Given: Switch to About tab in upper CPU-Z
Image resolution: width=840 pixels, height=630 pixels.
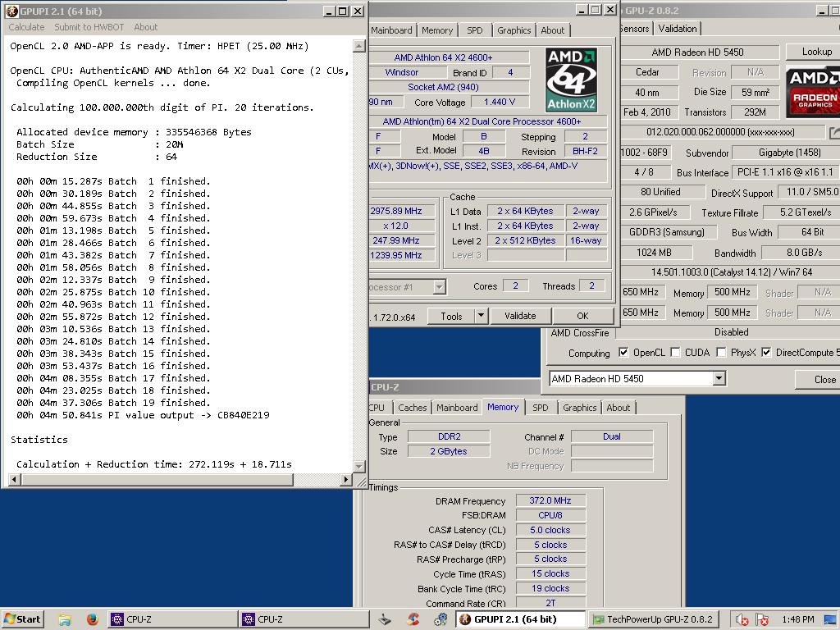Looking at the screenshot, I should click(x=552, y=30).
